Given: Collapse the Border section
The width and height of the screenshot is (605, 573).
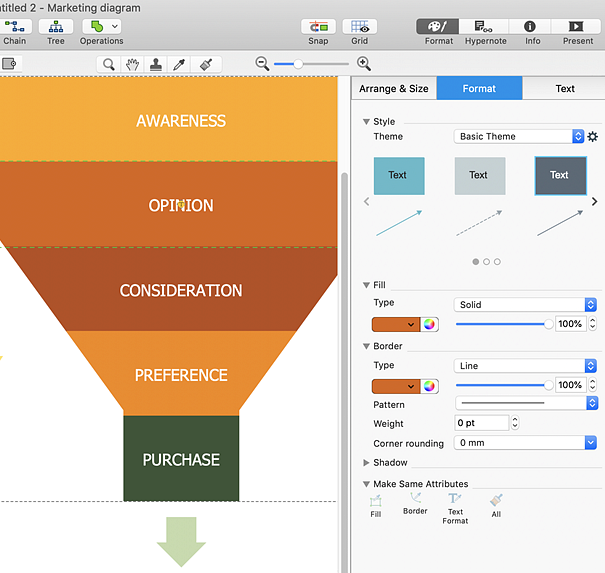Looking at the screenshot, I should [367, 347].
